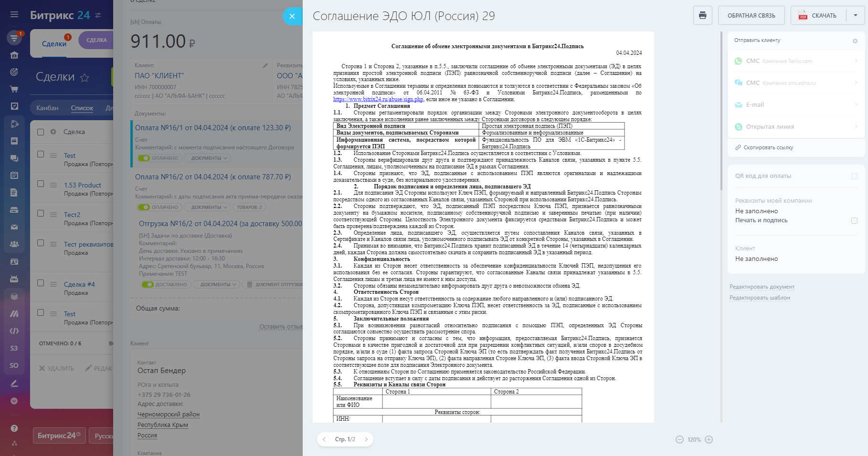Screen dimensions: 868x456
Task: Open the mail envelope icon in sidebar
Action: (14, 227)
